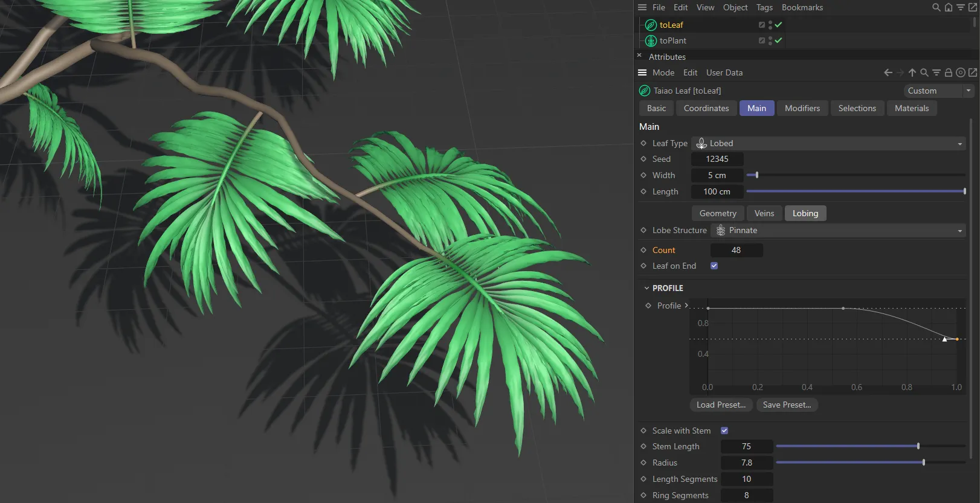
Task: Click the toLeaf object icon
Action: click(x=651, y=25)
